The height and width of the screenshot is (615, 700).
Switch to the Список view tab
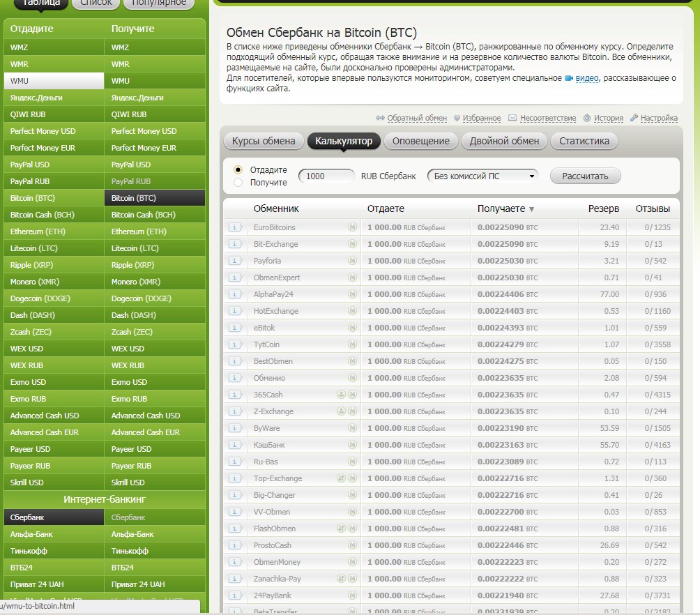96,3
